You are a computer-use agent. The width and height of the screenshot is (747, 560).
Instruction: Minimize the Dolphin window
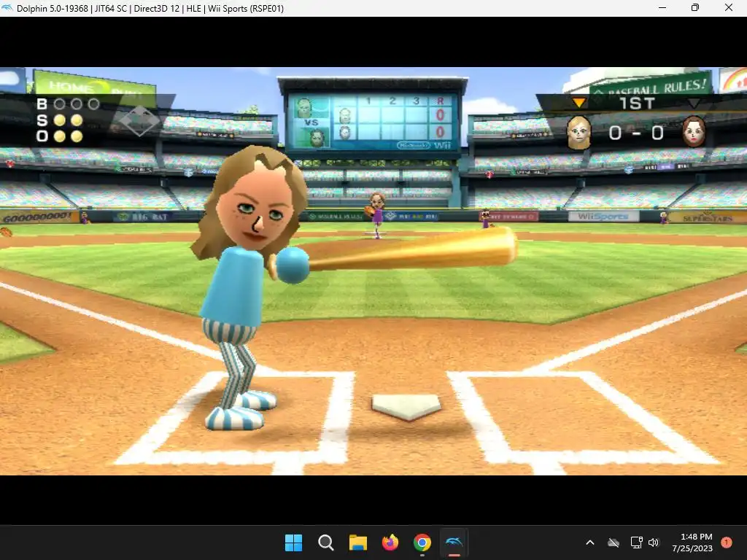click(662, 7)
